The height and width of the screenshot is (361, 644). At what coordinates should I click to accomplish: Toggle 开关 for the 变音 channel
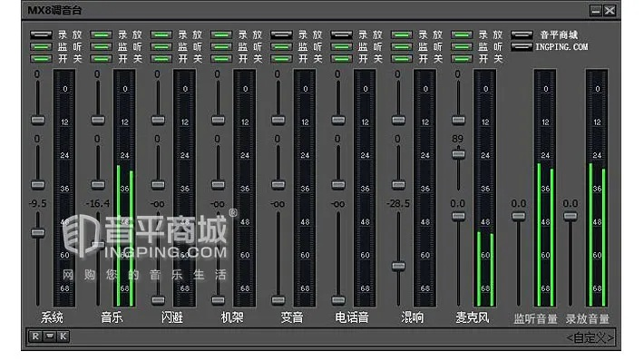pos(281,59)
